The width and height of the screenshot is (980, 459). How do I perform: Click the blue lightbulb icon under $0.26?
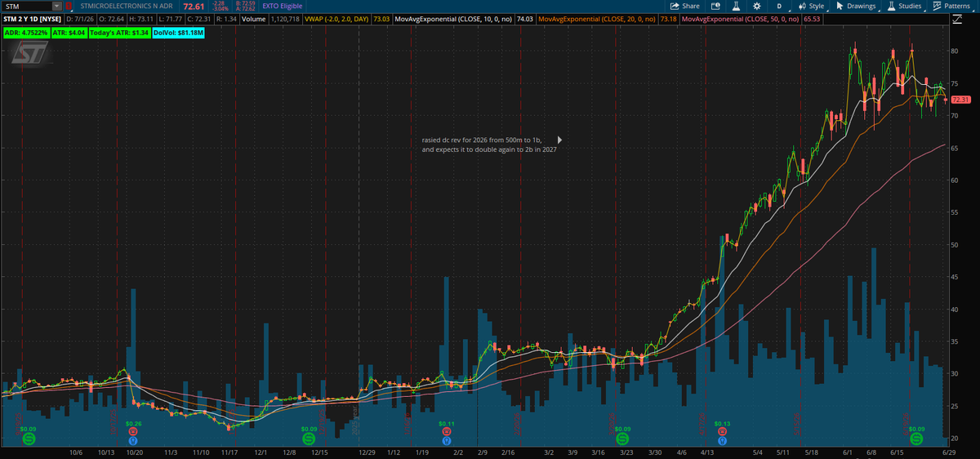click(x=133, y=440)
